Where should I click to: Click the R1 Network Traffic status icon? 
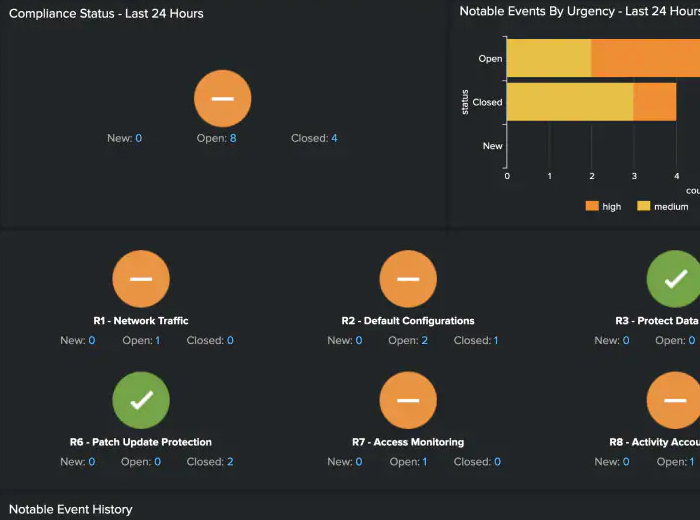click(141, 278)
